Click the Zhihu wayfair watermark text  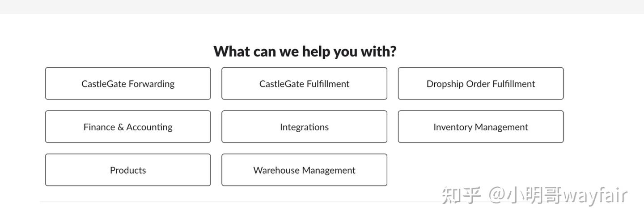(x=534, y=196)
